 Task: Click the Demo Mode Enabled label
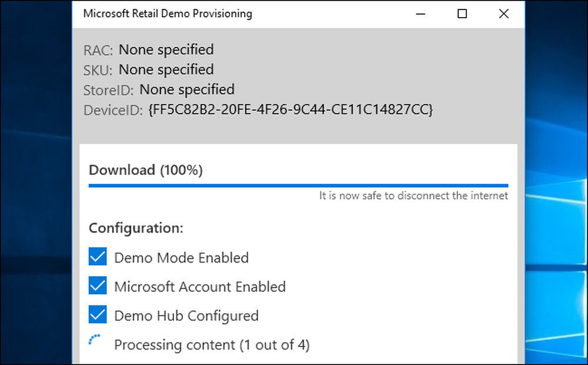182,258
